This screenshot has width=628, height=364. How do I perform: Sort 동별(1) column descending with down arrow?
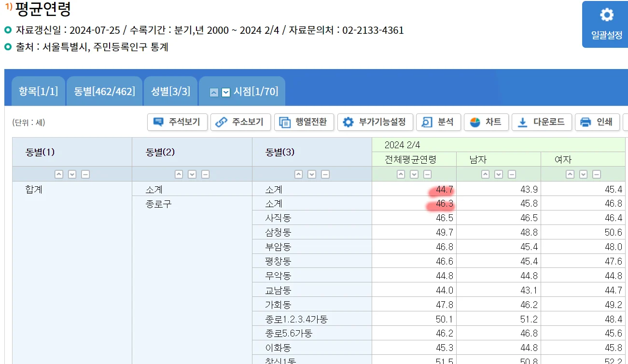click(72, 174)
